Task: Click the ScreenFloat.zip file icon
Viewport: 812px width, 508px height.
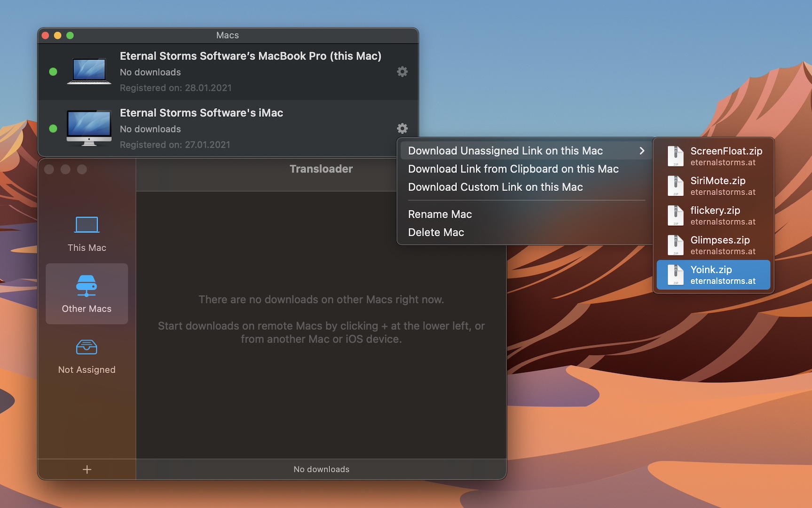Action: (676, 156)
